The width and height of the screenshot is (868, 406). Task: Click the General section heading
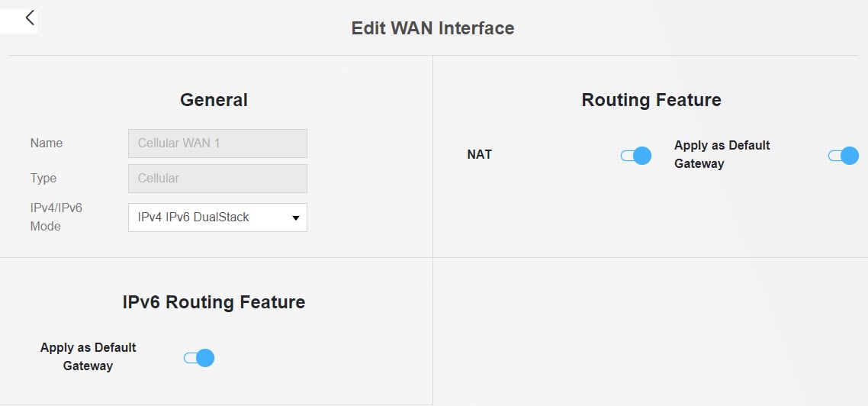tap(214, 99)
